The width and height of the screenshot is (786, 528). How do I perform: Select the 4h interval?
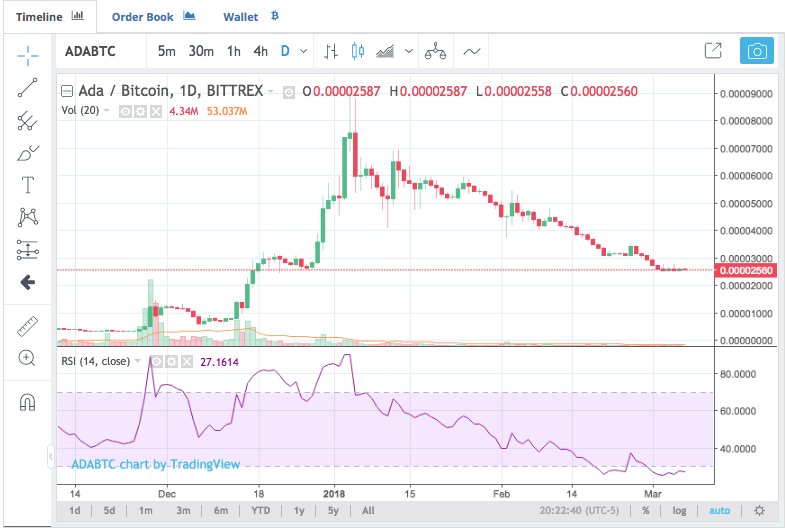pyautogui.click(x=261, y=51)
